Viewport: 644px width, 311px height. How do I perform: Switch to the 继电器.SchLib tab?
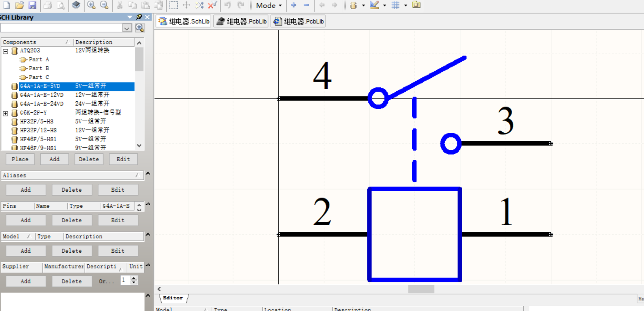tap(184, 21)
